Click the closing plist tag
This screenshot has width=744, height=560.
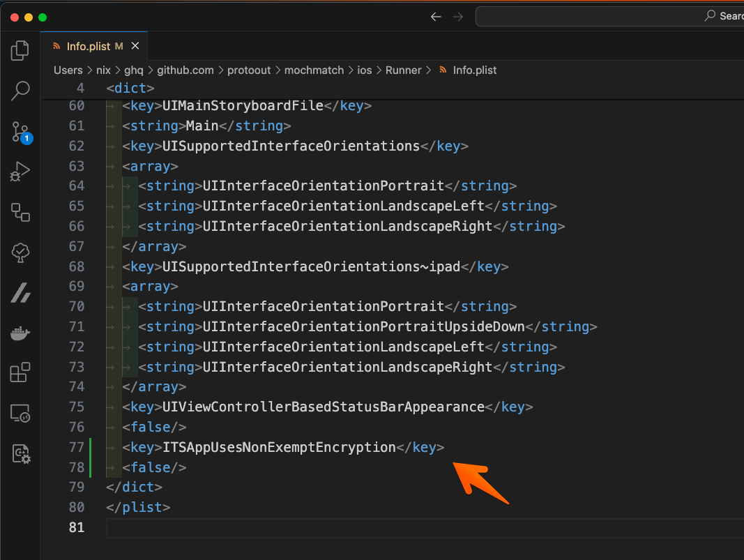(x=138, y=507)
